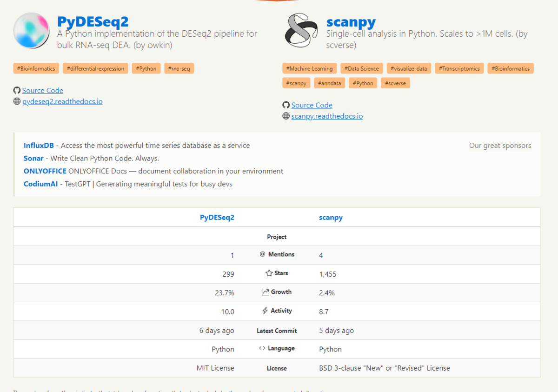
Task: Select the #Machine Learning tag
Action: point(309,68)
